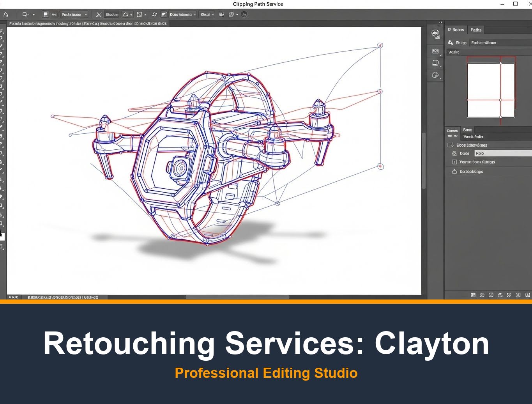This screenshot has width=532, height=404.
Task: Select the Doves tab in lower panel
Action: (452, 131)
